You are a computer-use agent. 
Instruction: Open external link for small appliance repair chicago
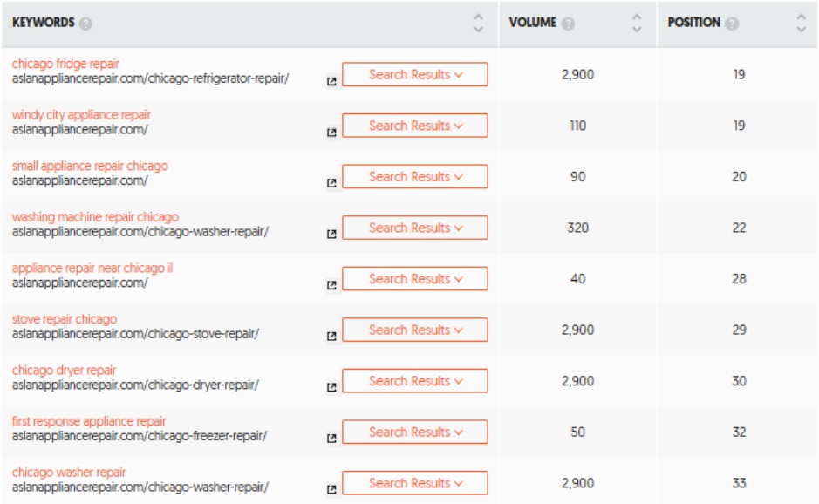[x=331, y=183]
